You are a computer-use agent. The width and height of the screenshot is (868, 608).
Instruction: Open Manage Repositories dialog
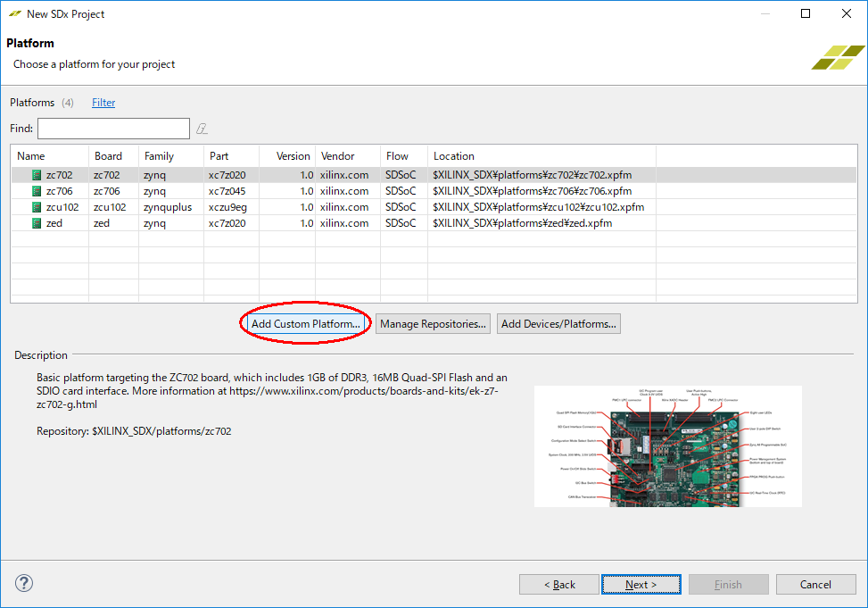point(434,324)
